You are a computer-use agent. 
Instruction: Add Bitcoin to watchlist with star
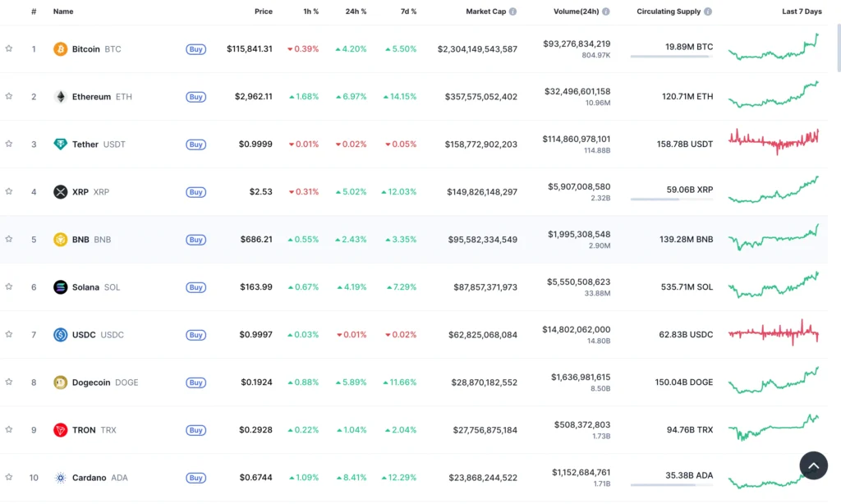point(8,48)
